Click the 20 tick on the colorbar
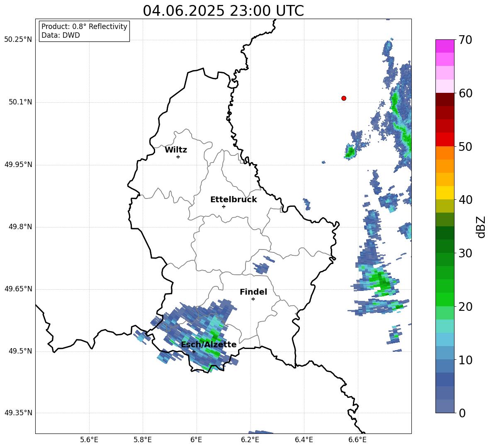The width and height of the screenshot is (491, 448). pos(465,306)
